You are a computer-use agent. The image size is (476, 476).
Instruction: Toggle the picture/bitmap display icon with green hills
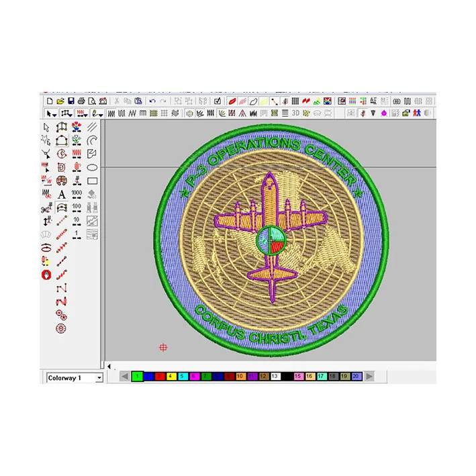click(317, 101)
